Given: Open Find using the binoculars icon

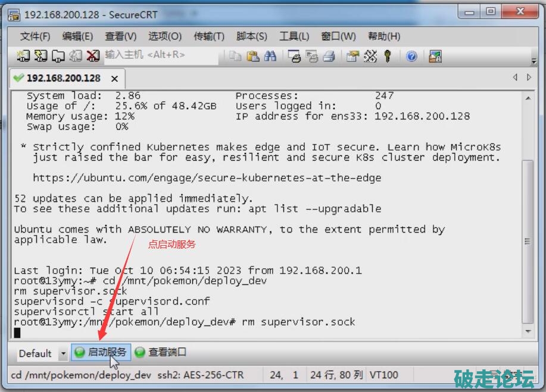Looking at the screenshot, I should (270, 56).
